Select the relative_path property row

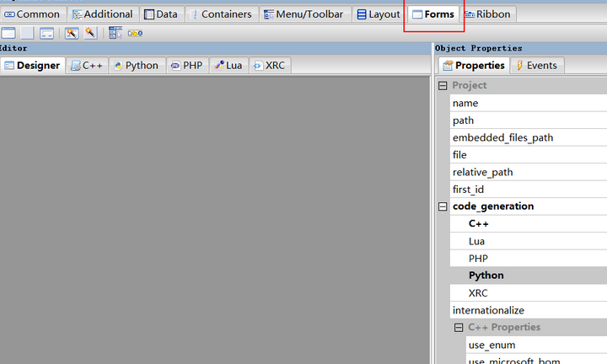tap(529, 172)
